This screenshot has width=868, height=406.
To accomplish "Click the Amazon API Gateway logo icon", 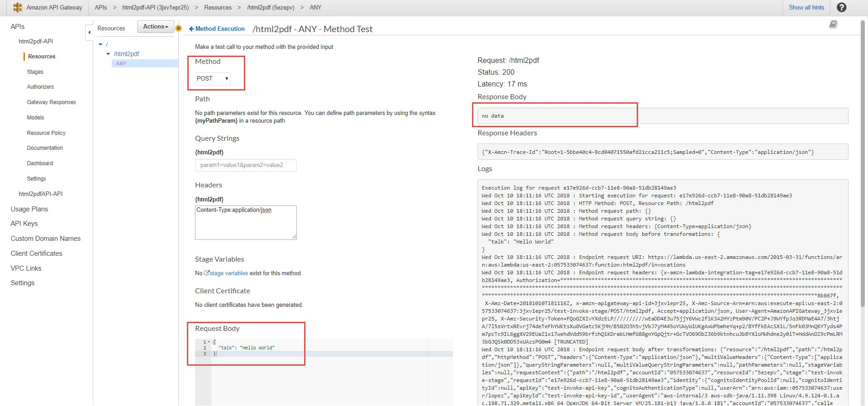I will tap(18, 7).
